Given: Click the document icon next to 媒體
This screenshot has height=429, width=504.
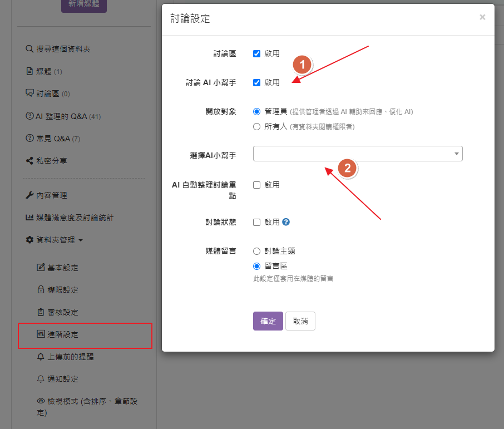Looking at the screenshot, I should pos(29,71).
